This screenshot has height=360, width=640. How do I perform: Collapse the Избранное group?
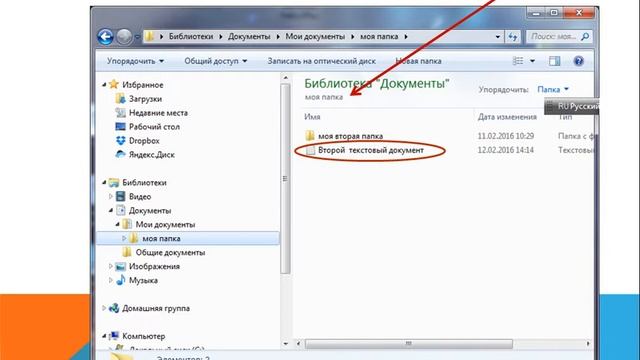(104, 84)
